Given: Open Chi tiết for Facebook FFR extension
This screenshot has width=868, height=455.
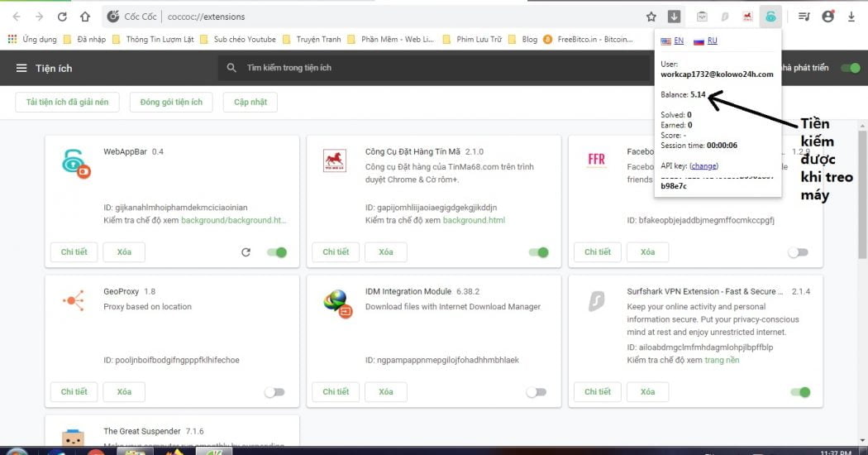Looking at the screenshot, I should click(x=598, y=251).
